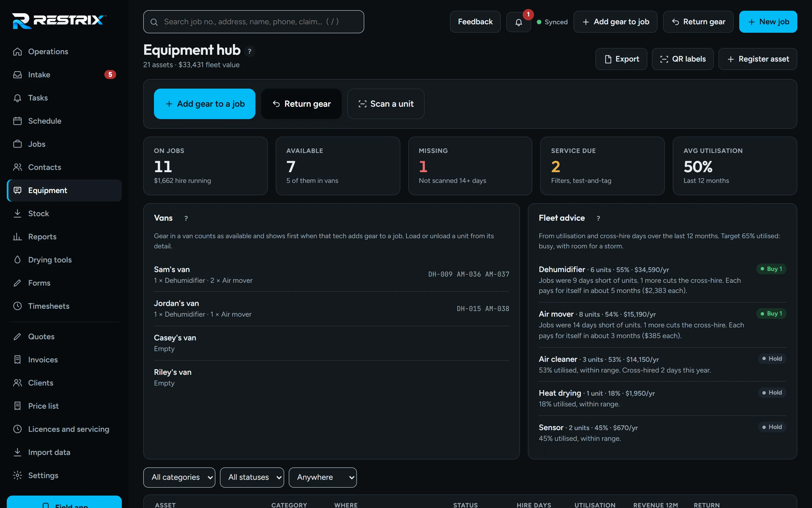Open the Anywhere location dropdown
Viewport: 812px width, 508px height.
(x=323, y=477)
